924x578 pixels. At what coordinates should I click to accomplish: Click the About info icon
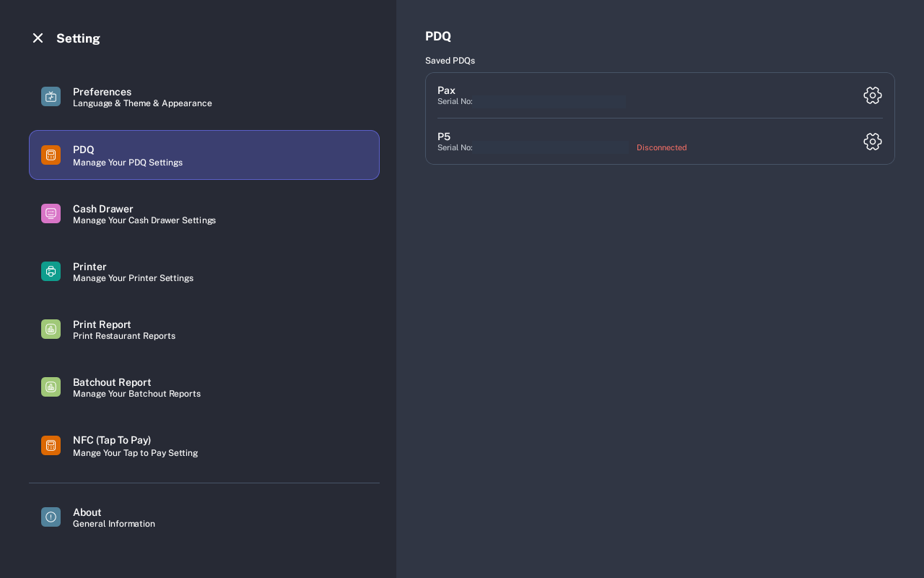[x=51, y=517]
